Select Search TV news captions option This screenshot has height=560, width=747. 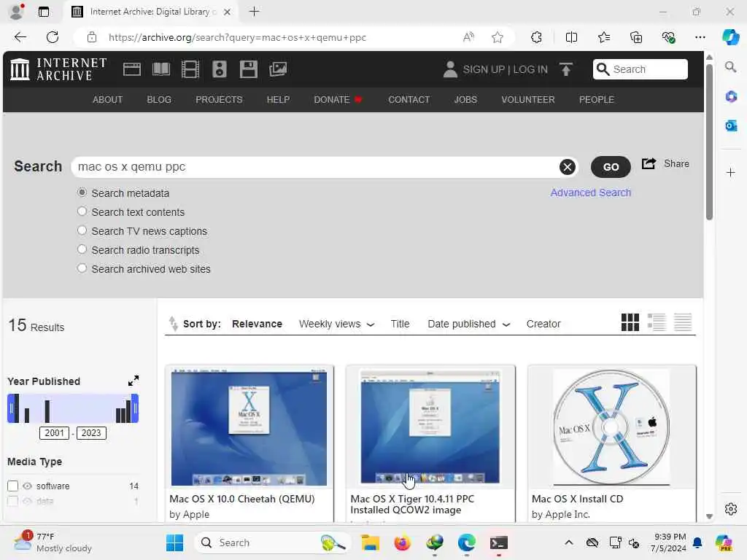coord(82,230)
